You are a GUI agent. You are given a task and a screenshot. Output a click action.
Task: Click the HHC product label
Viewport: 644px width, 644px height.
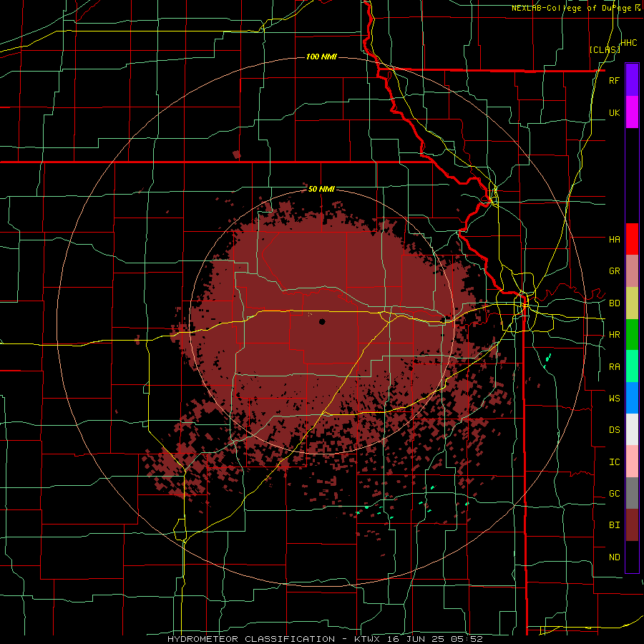[629, 43]
